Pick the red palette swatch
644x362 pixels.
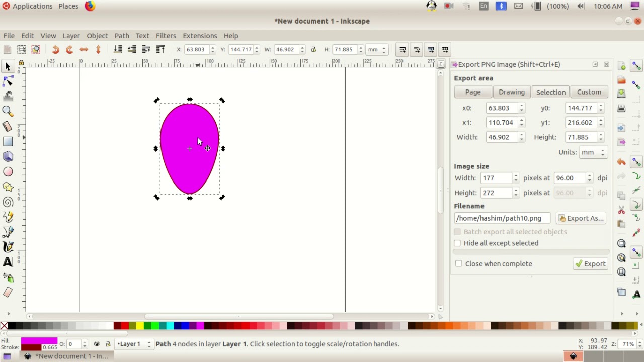(124, 326)
